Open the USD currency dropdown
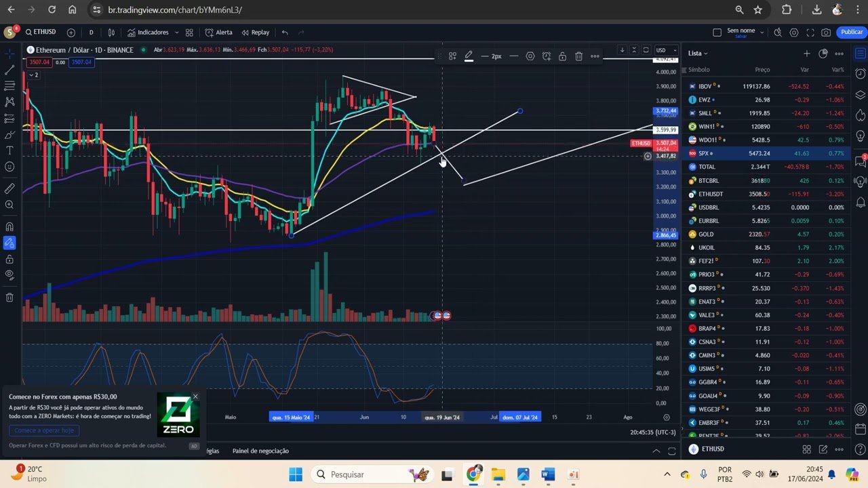Viewport: 868px width, 488px height. tap(666, 50)
